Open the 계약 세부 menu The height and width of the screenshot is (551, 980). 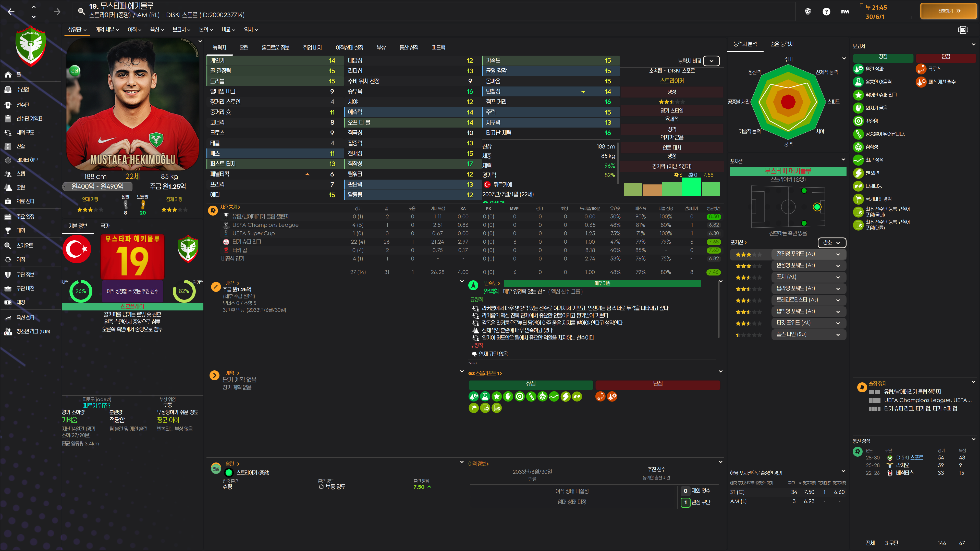107,29
